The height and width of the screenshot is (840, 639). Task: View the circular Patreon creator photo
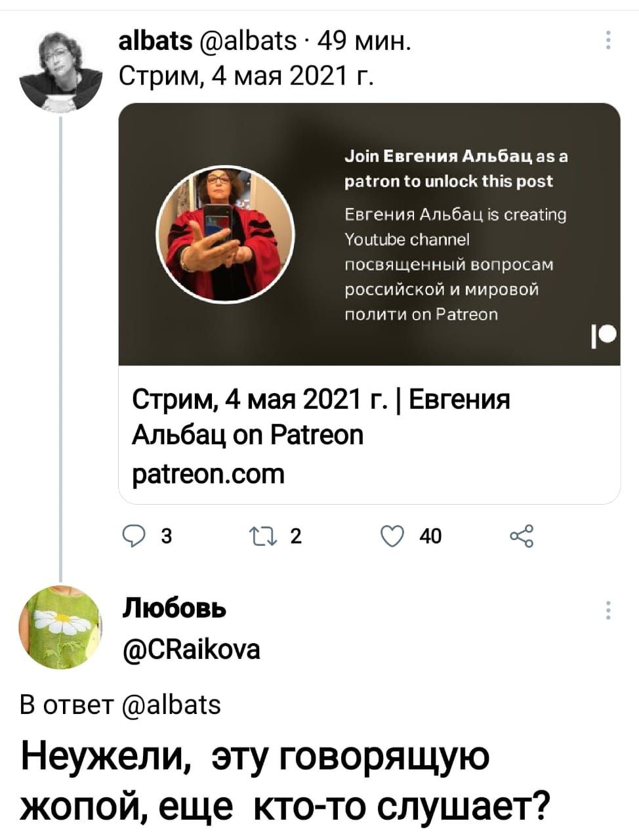coord(225,234)
